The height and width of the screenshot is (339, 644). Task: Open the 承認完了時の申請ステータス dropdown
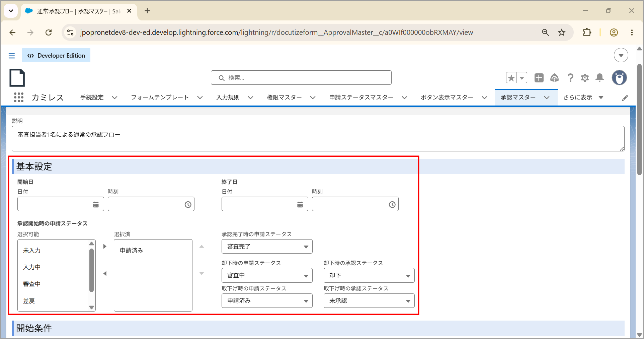267,247
